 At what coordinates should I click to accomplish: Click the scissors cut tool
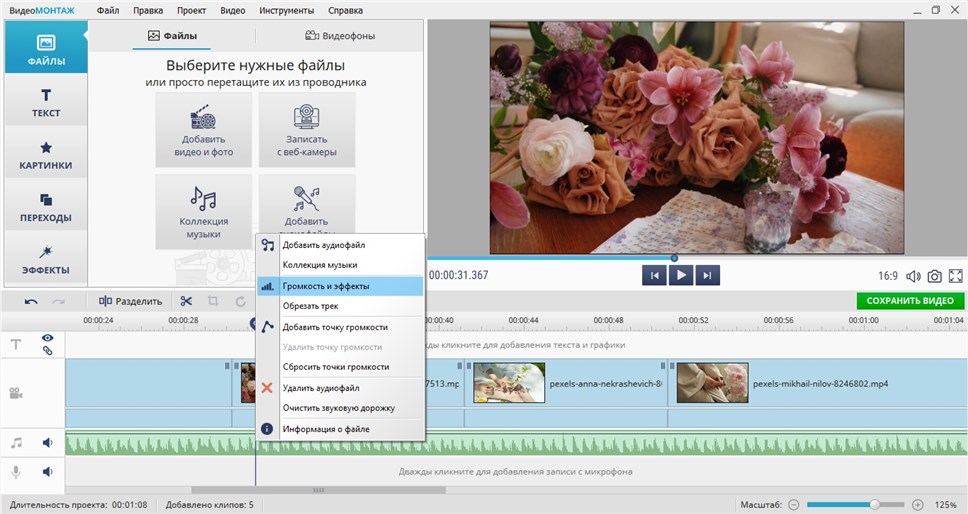[186, 301]
